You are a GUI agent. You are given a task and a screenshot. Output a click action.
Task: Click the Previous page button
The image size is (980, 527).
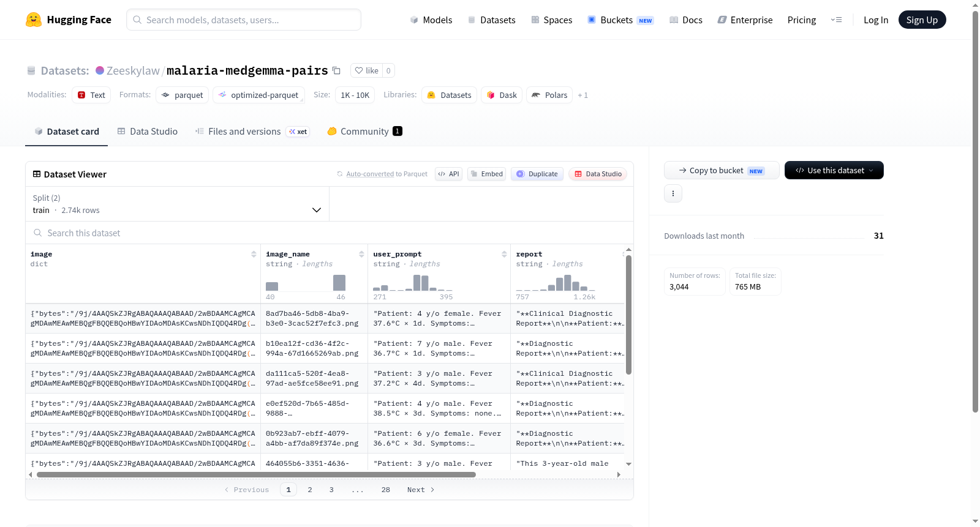247,490
